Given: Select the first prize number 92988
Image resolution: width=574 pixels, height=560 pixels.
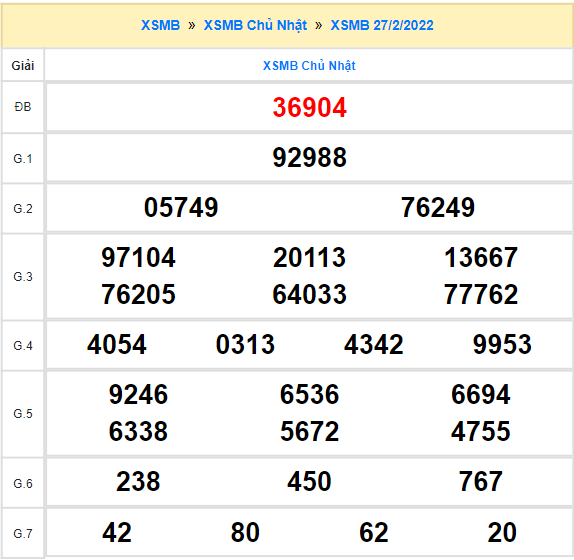Looking at the screenshot, I should (309, 157).
